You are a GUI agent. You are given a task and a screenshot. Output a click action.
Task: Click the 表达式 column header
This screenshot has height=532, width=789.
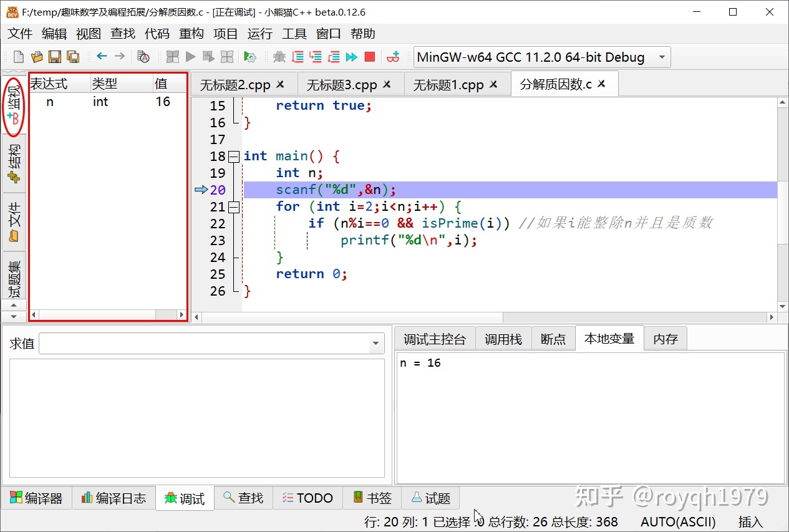click(x=59, y=84)
